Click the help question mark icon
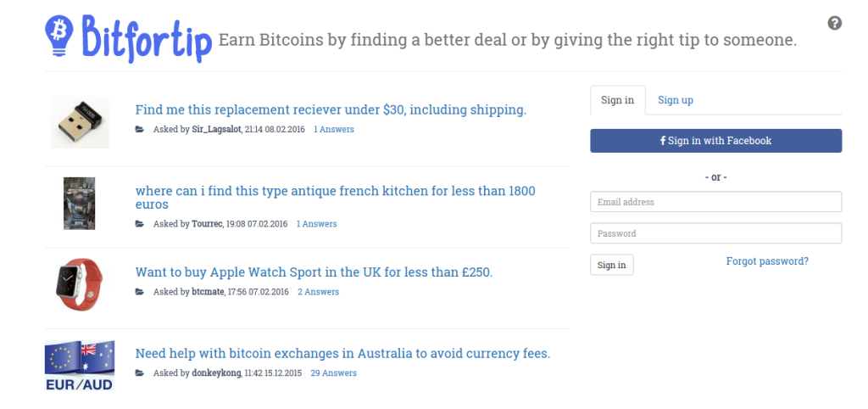 click(x=834, y=23)
